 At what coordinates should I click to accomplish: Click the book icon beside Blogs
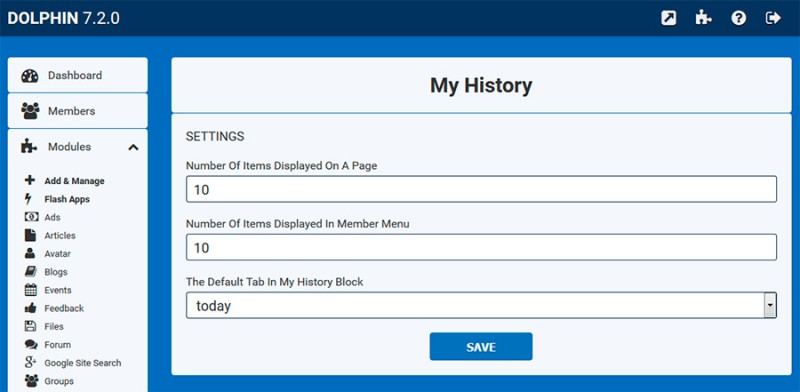click(31, 272)
